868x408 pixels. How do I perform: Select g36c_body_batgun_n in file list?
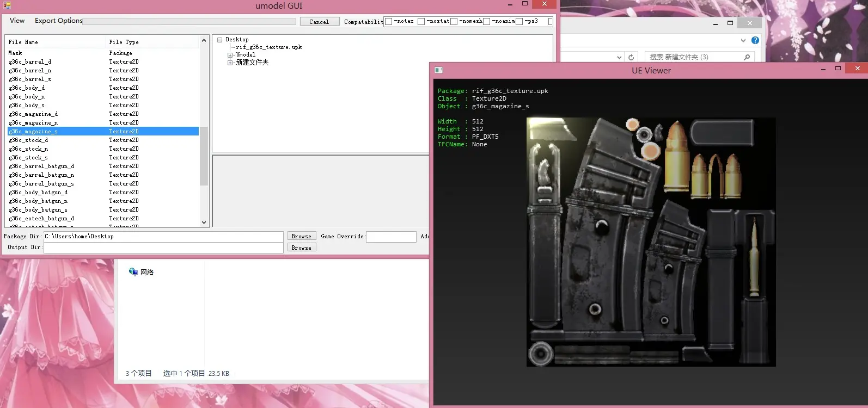coord(103,201)
